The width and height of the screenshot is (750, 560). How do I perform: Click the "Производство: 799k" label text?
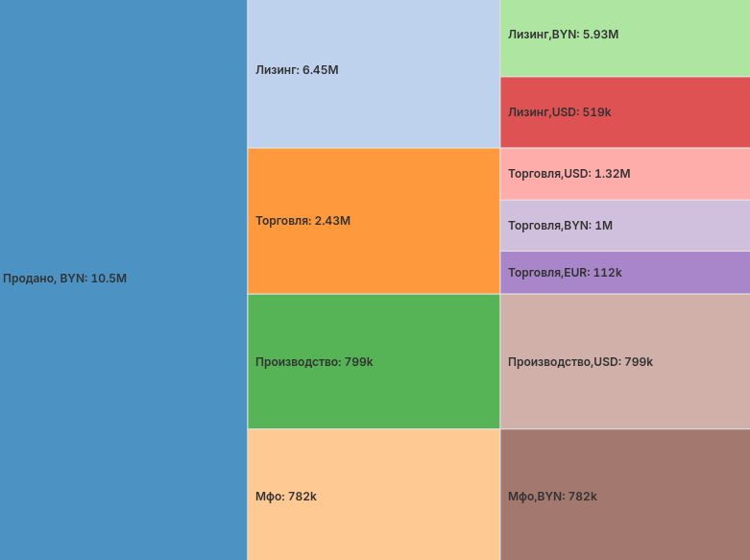(x=314, y=362)
